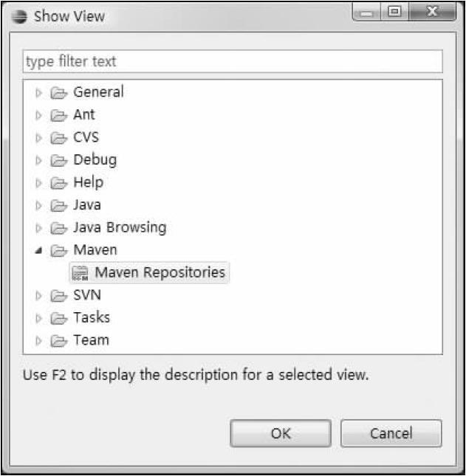Select the Java category label
Screen dimensions: 466x476
(87, 205)
